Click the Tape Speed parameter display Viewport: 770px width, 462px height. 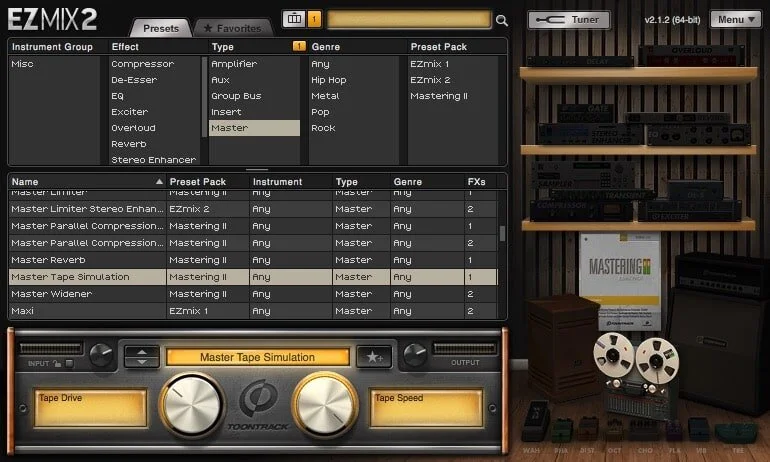tap(426, 408)
